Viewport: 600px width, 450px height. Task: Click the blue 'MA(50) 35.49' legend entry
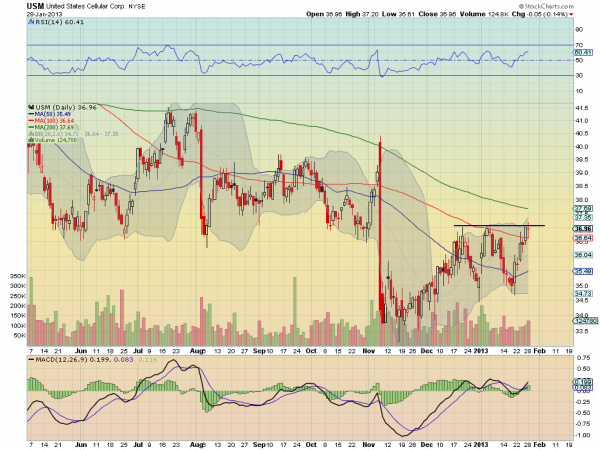pos(50,114)
